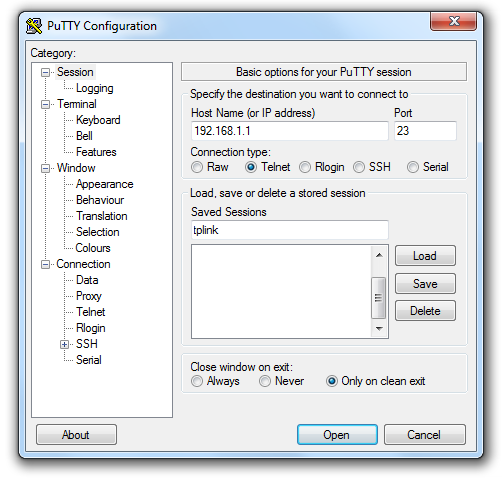The width and height of the screenshot is (503, 480).
Task: Open the Serial category in the tree
Action: 89,360
